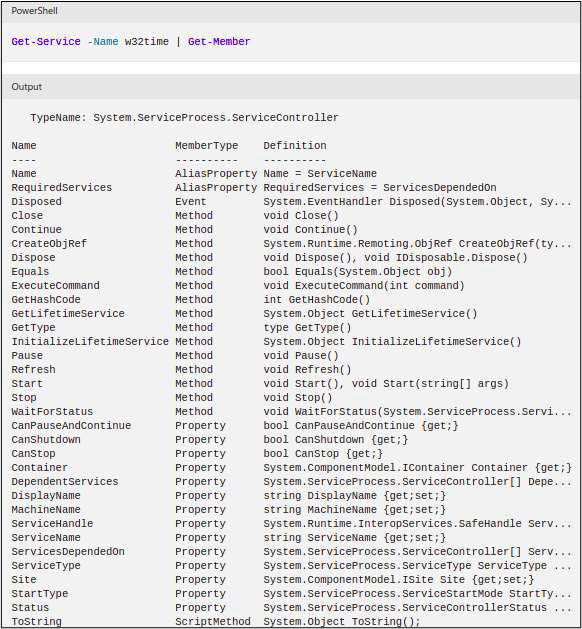The height and width of the screenshot is (629, 582).
Task: Click the w32time argument text
Action: point(146,41)
